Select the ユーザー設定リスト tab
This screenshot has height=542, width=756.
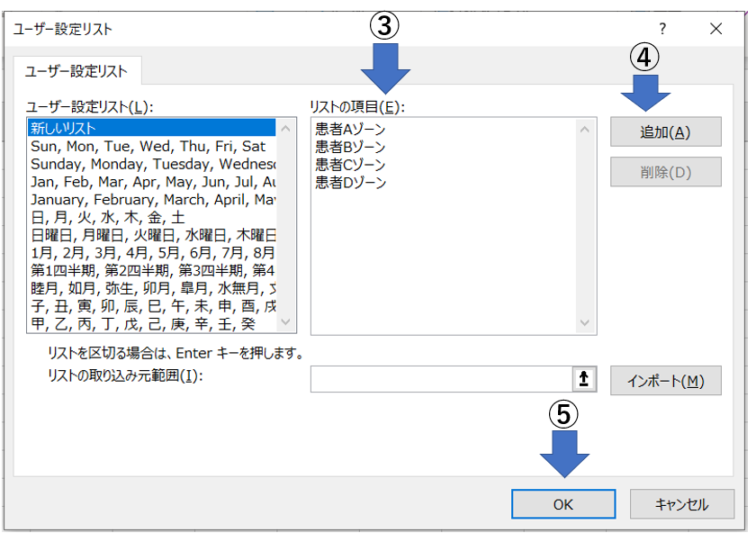coord(76,71)
